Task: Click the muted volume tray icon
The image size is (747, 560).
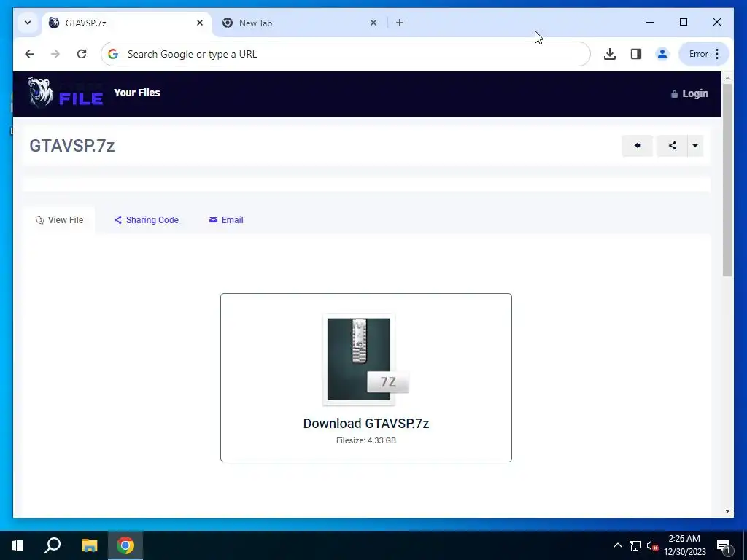Action: click(x=653, y=545)
